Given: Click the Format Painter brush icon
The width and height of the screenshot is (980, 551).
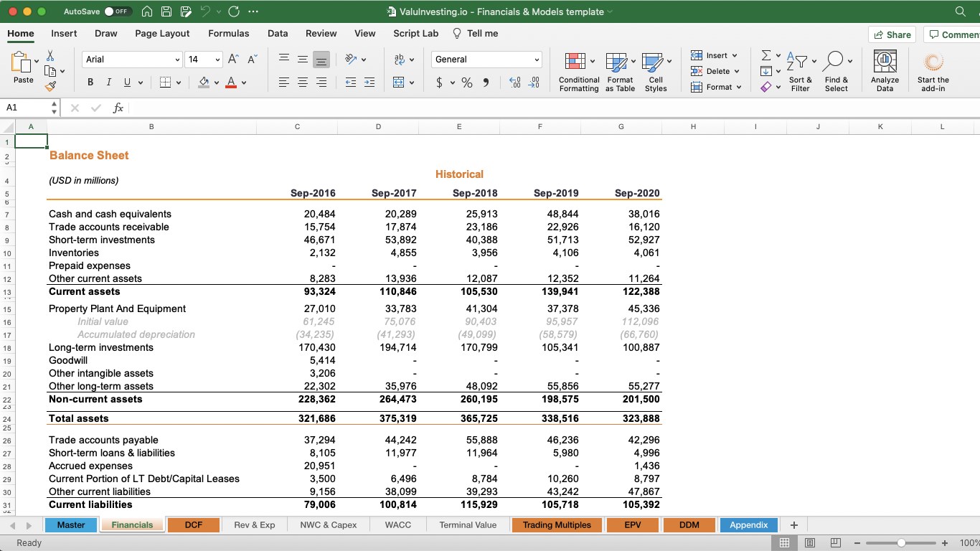Looking at the screenshot, I should pyautogui.click(x=50, y=86).
